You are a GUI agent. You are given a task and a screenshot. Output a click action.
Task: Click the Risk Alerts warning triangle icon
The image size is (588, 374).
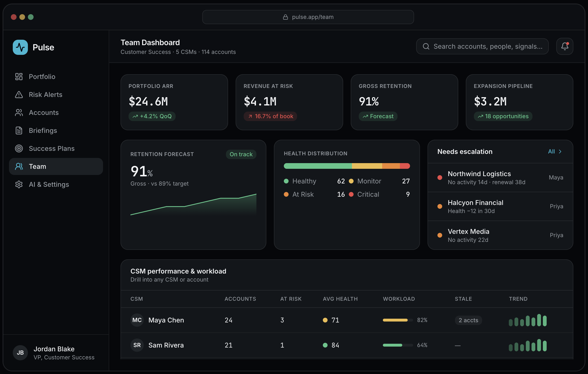19,95
